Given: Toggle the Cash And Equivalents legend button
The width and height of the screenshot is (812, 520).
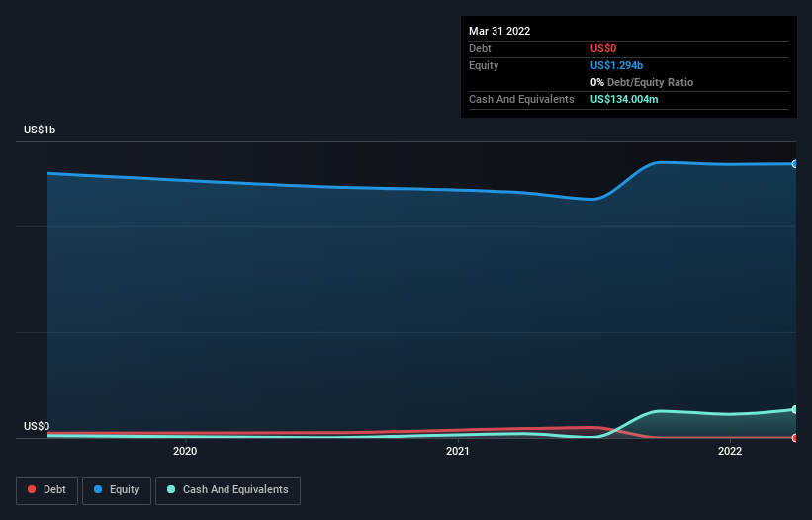Looking at the screenshot, I should tap(227, 490).
